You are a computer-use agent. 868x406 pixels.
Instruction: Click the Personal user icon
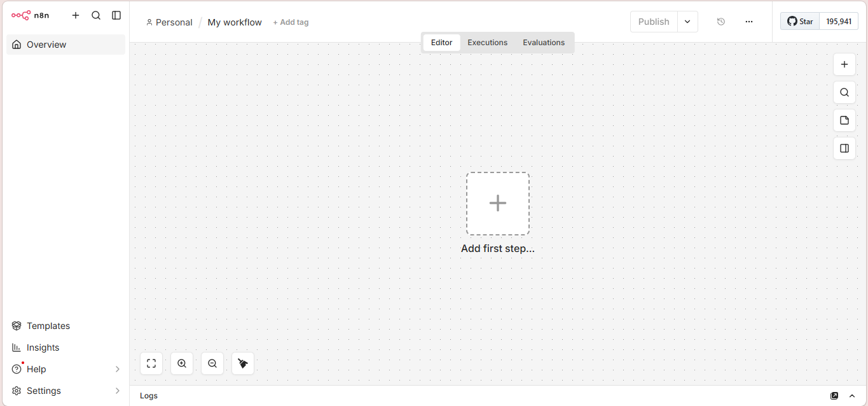149,22
